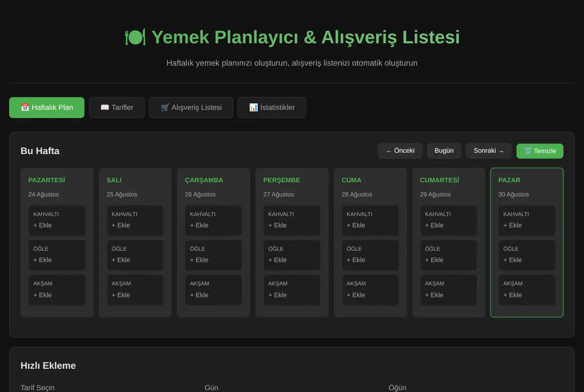Go to next week with Sonraki
The image size is (584, 392).
[489, 151]
